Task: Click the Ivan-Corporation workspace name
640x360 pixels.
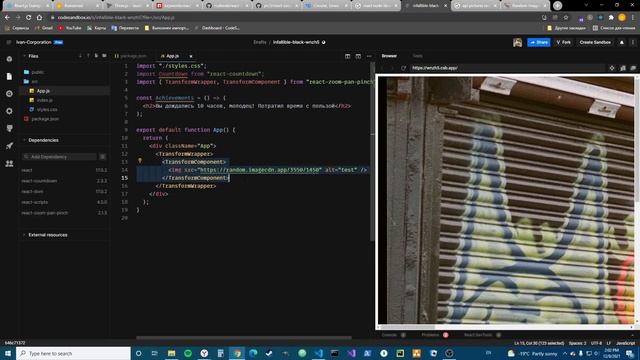Action: click(x=33, y=42)
